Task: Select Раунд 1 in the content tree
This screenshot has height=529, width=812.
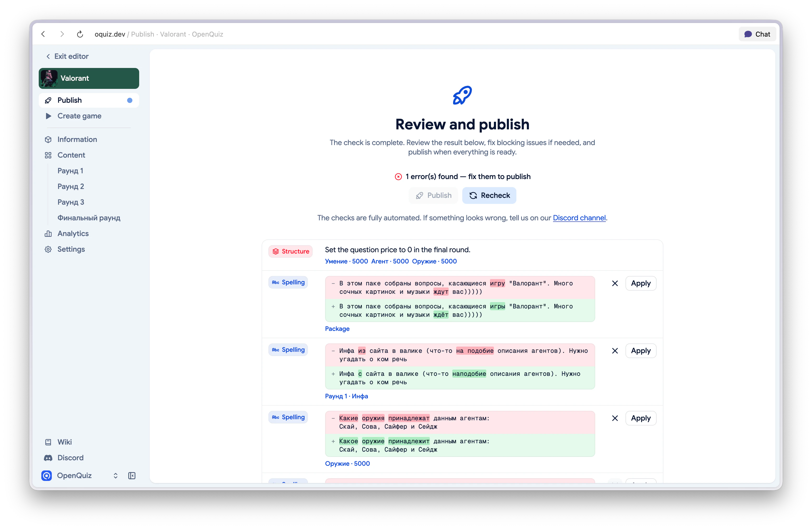Action: point(70,171)
